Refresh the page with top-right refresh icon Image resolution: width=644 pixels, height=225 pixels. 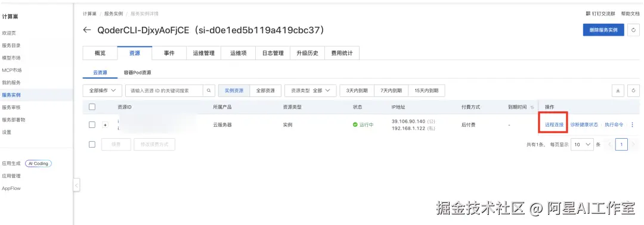(x=634, y=30)
